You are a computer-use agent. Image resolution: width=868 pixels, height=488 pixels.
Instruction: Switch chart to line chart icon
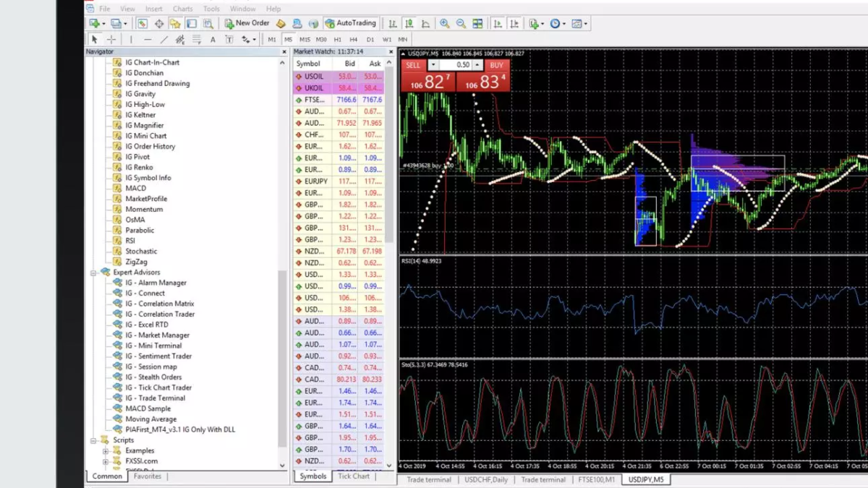click(x=426, y=23)
